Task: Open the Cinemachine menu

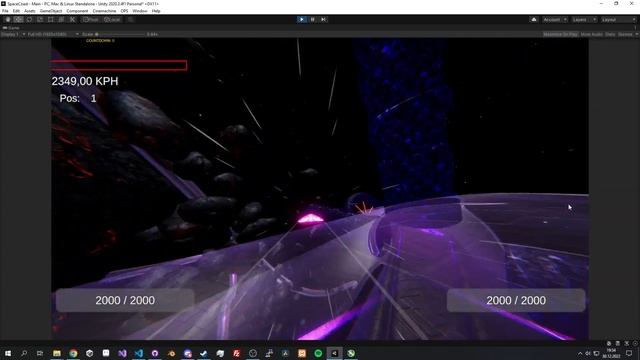Action: pos(104,11)
